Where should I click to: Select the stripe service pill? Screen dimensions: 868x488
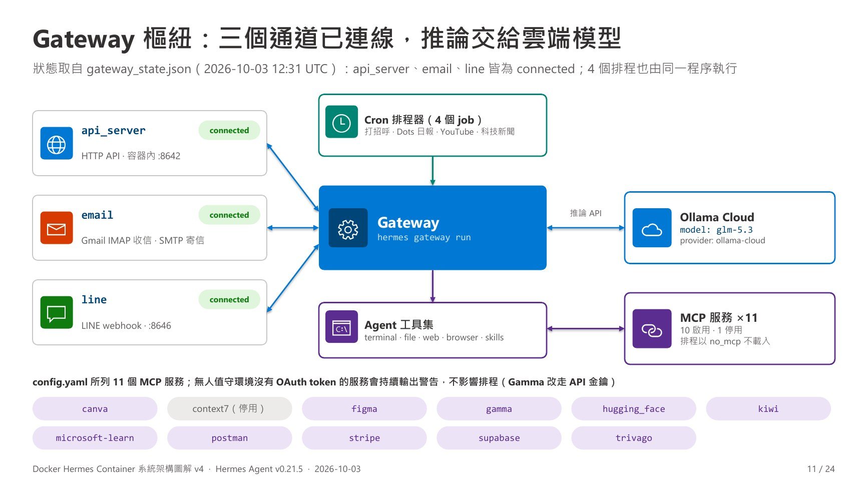[x=364, y=438]
